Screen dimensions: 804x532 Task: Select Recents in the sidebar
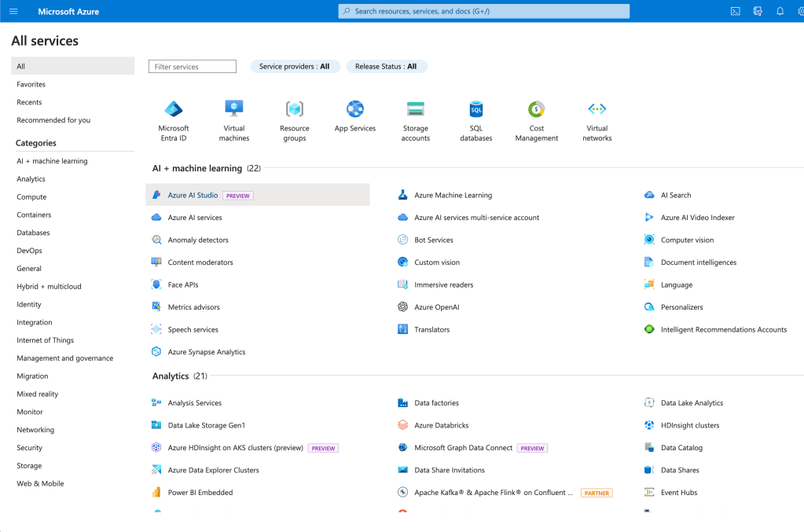29,102
